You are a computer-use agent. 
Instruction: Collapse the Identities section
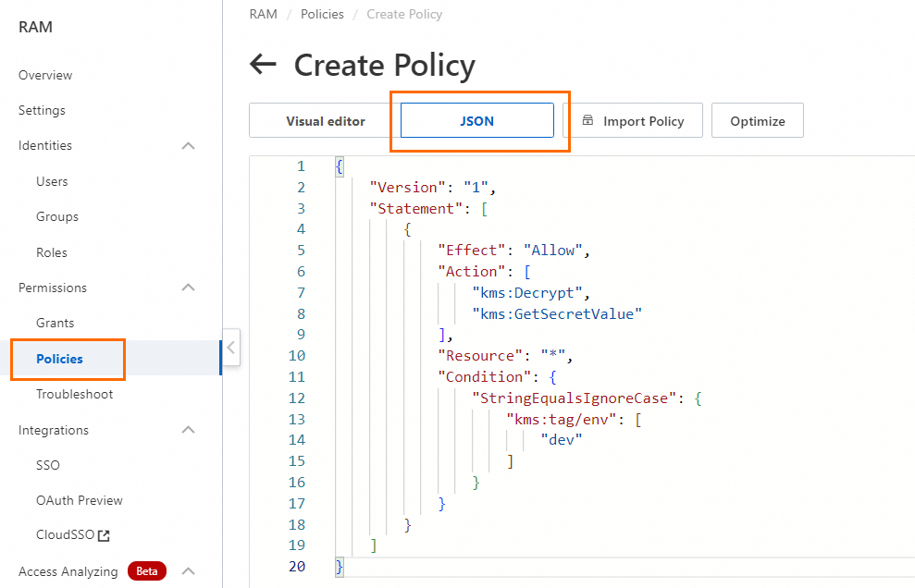(x=188, y=146)
